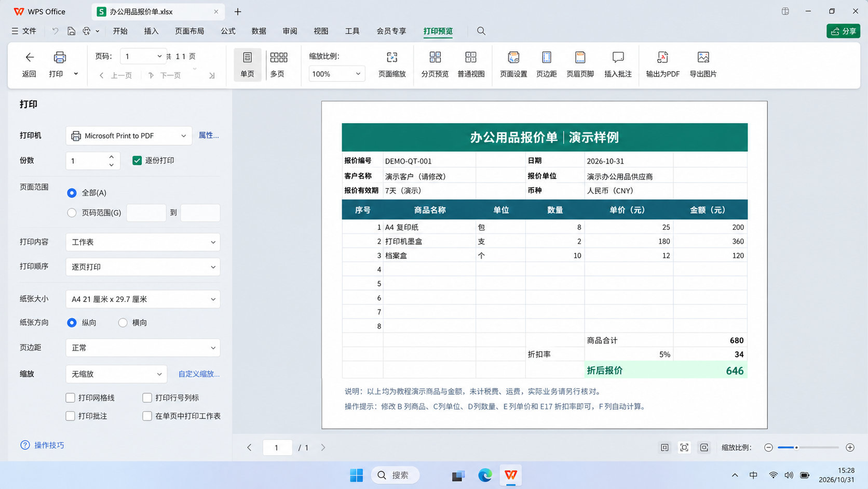Open 页眉页脚 header and footer
Screen dimensions: 868x489
click(x=580, y=64)
